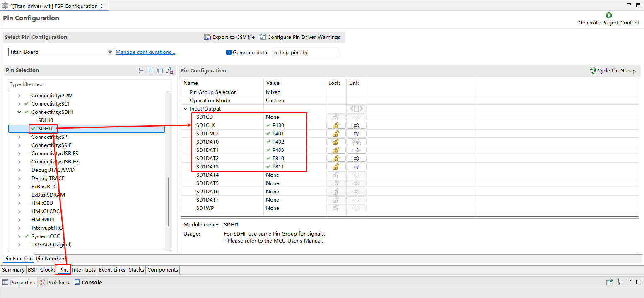Collapse all nodes in Pin Selection
644x298 pixels.
(160, 71)
